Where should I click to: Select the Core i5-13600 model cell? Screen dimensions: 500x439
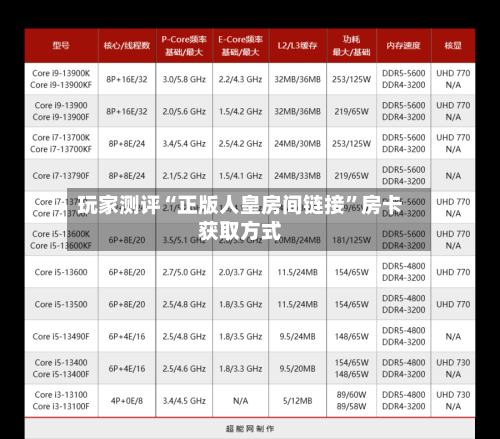tap(61, 272)
